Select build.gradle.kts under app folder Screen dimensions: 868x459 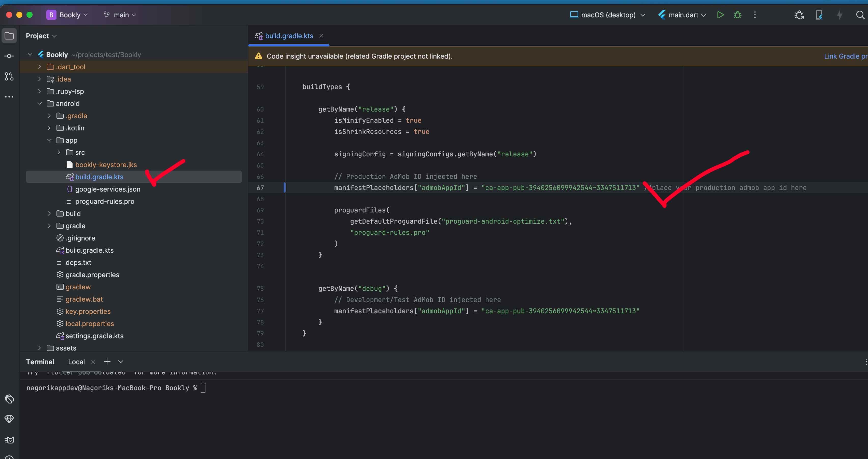pos(134,177)
